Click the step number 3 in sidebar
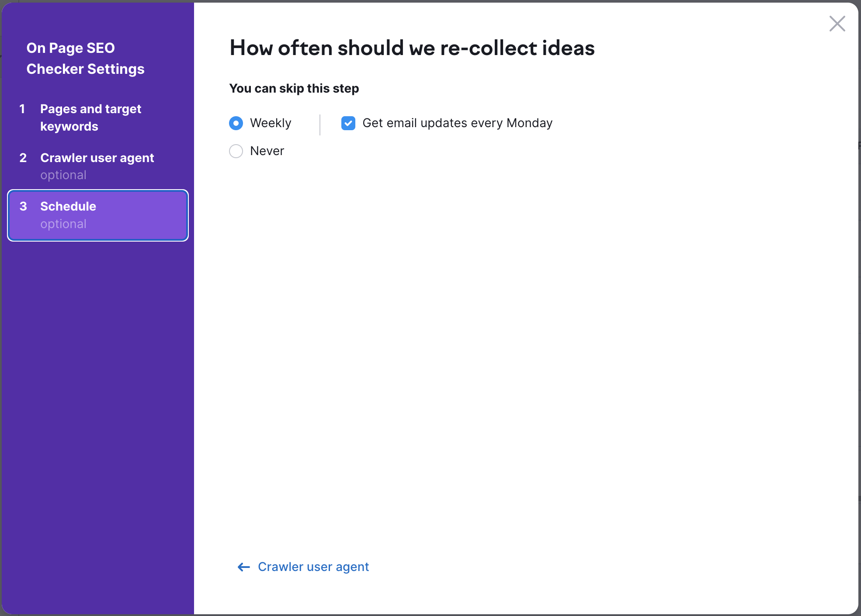 (x=23, y=206)
